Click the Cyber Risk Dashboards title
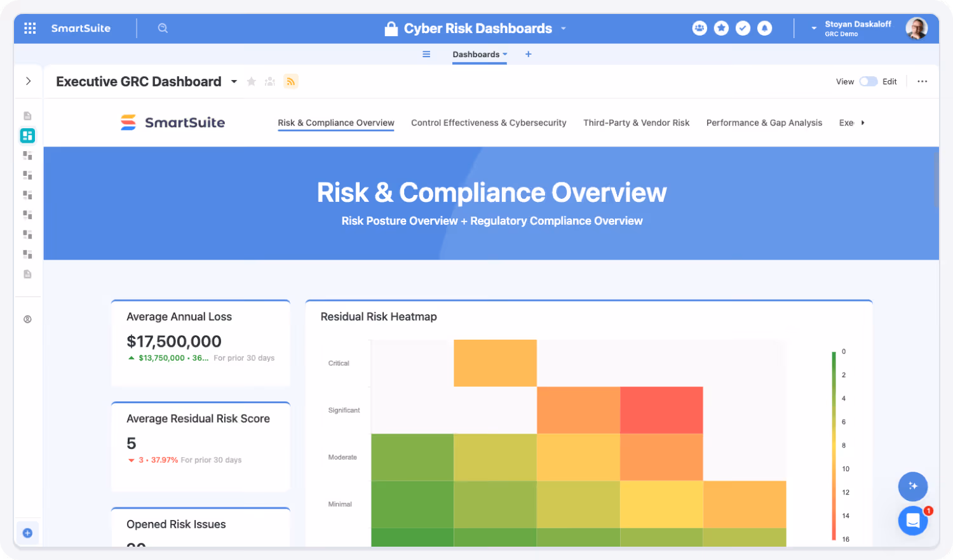 pos(478,29)
